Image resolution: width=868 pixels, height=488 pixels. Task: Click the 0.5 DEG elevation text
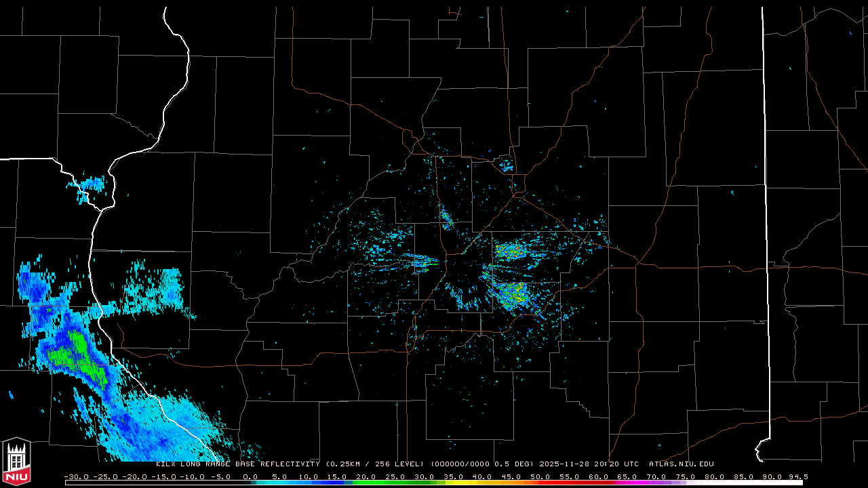(513, 464)
